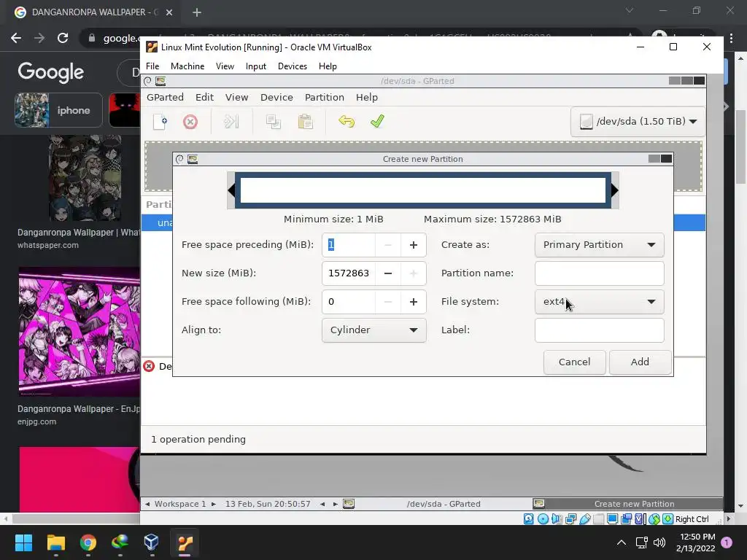
Task: Open the View menu in GParted
Action: point(237,97)
